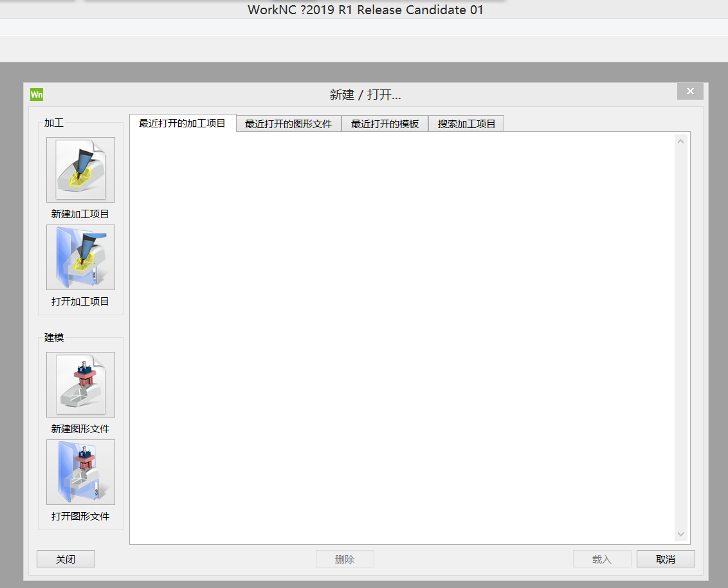
Task: Click the 新建图形文件 icon
Action: tap(81, 385)
